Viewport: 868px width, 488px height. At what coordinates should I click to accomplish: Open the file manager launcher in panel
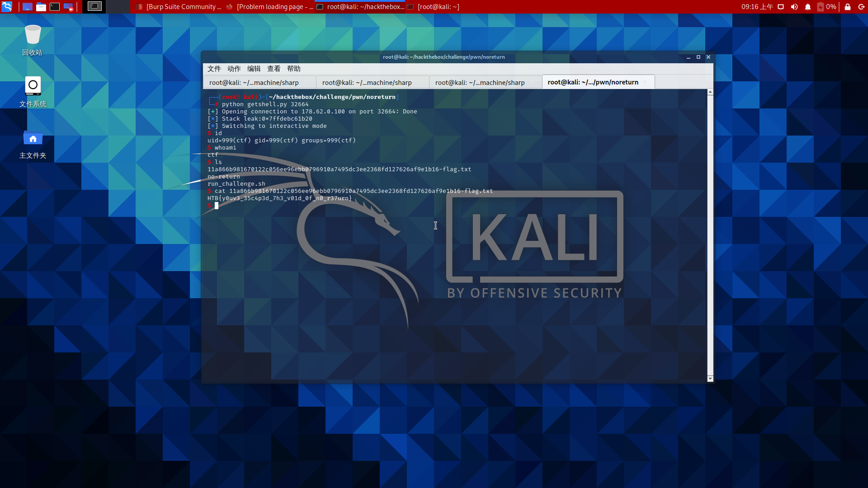(x=41, y=7)
